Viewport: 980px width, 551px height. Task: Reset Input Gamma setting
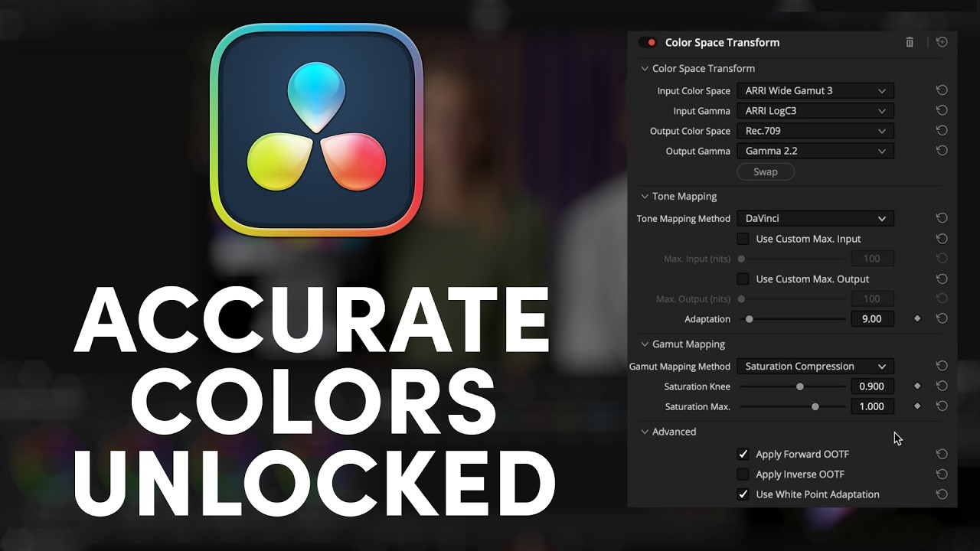(x=942, y=110)
